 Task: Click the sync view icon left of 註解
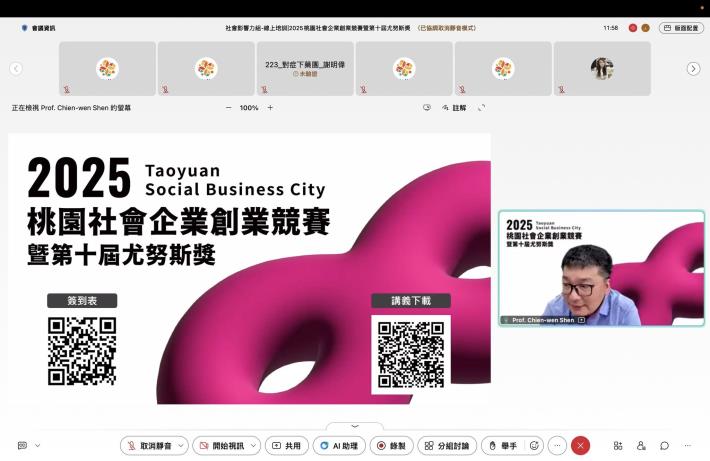[427, 108]
